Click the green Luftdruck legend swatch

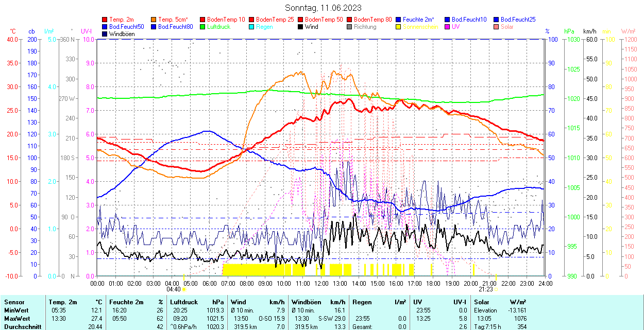(202, 27)
